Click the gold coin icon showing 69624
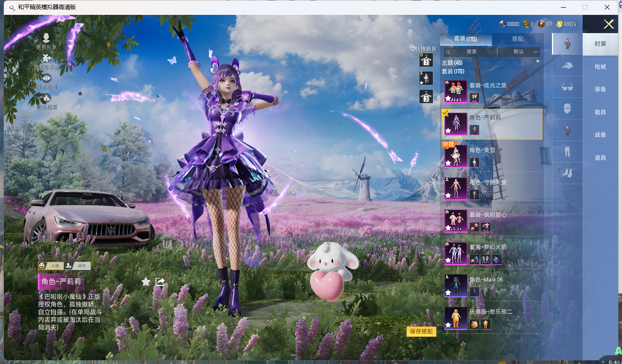 (x=560, y=23)
